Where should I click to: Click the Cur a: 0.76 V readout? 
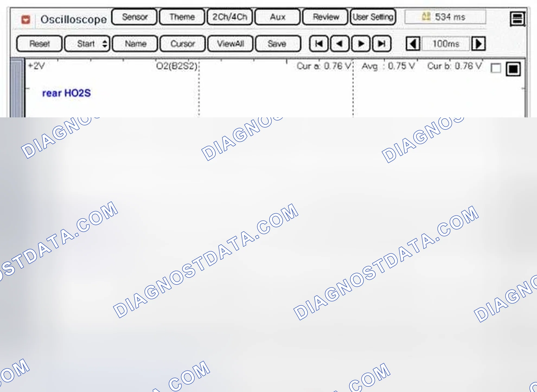point(324,66)
